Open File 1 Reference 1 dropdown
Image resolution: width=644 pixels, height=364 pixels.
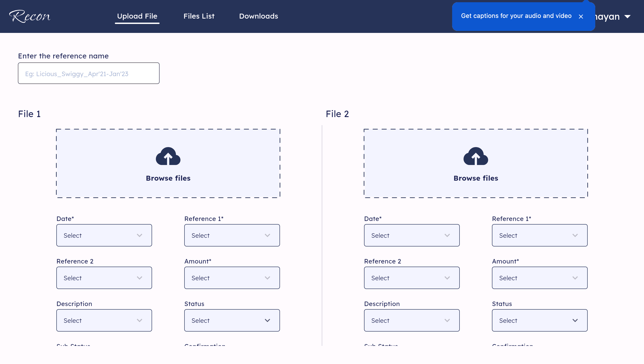click(232, 235)
